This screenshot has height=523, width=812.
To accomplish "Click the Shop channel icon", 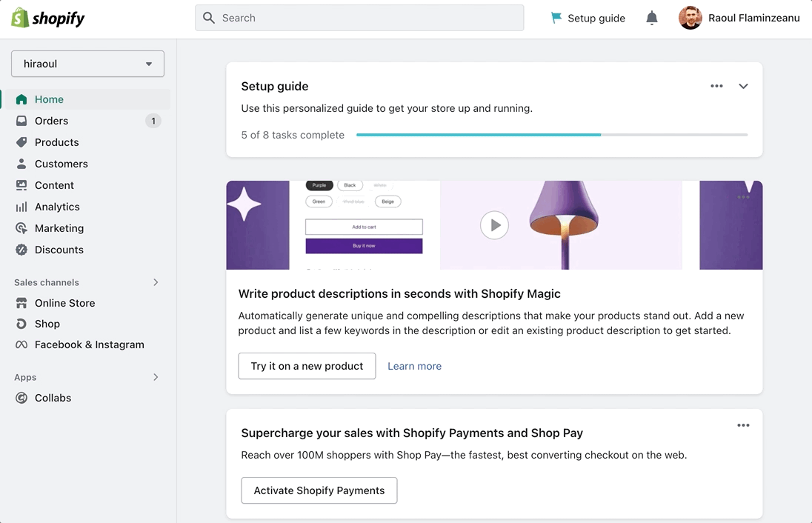I will click(21, 324).
